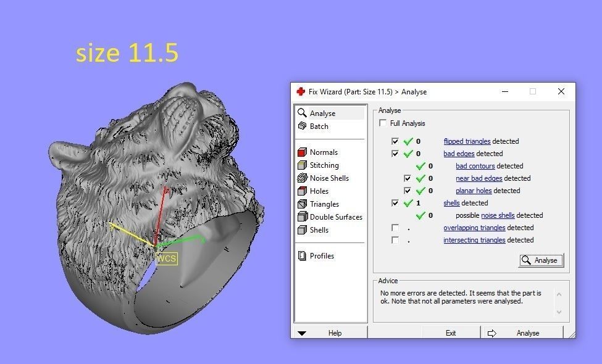Click the advice text 'No more errors are detected'
The height and width of the screenshot is (364, 602).
point(424,293)
